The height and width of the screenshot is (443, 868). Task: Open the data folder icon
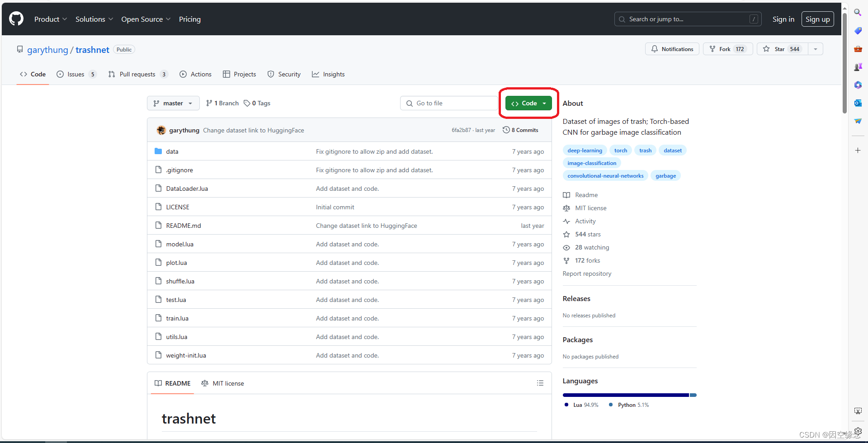coord(158,151)
